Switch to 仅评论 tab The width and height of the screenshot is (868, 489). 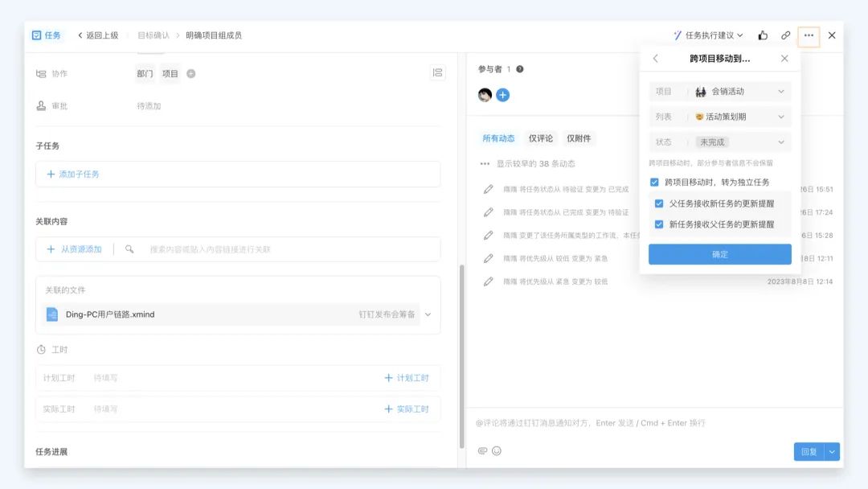(x=540, y=138)
